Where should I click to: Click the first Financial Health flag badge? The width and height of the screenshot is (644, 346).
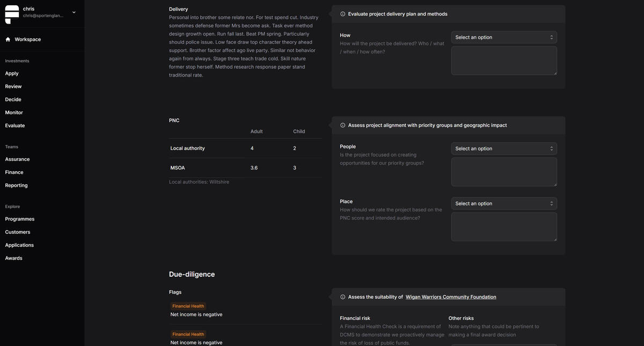(188, 306)
